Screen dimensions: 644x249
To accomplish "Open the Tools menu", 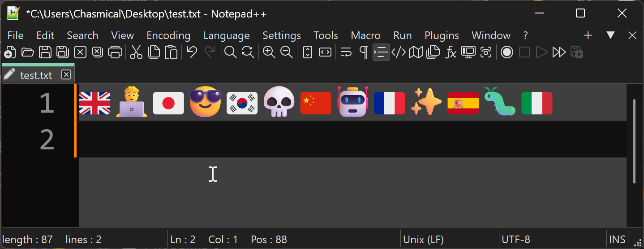I will pos(326,35).
